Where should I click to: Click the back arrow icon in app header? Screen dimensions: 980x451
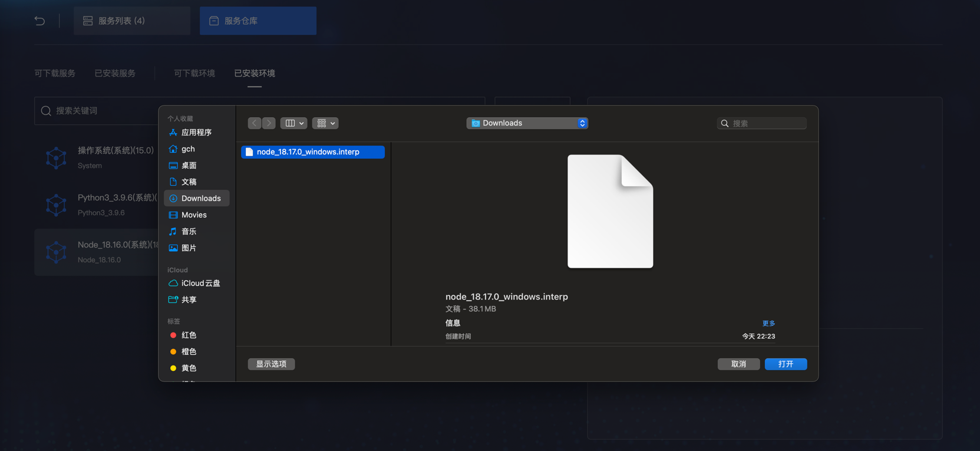pos(39,21)
